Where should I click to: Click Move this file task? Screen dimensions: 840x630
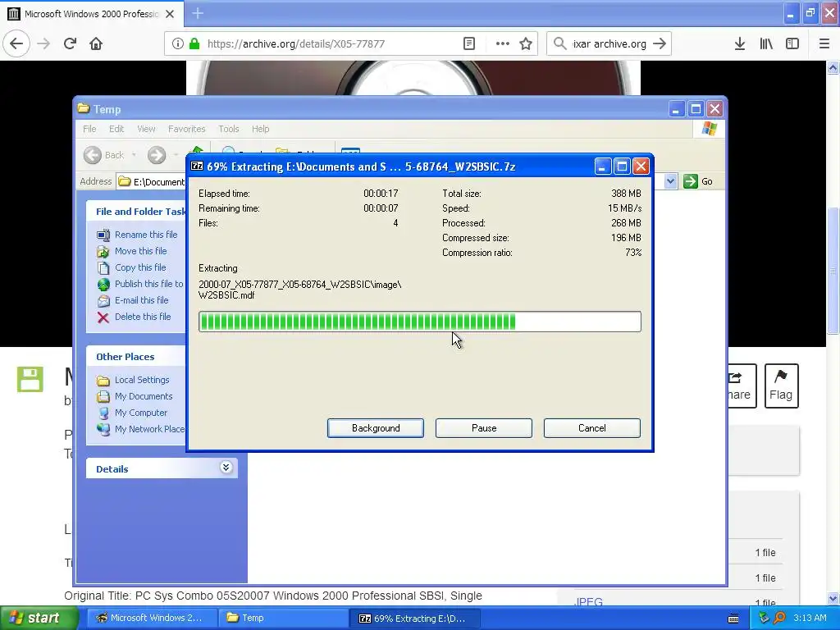point(132,251)
